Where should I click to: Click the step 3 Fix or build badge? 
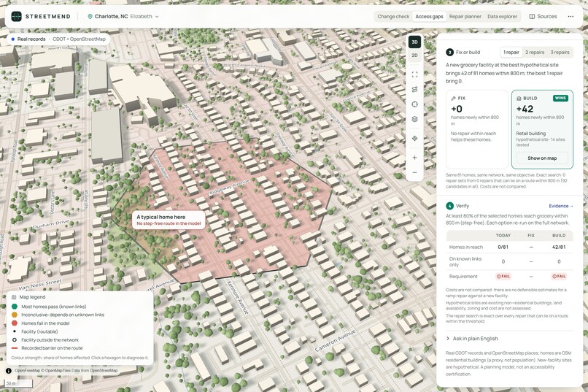pos(449,52)
